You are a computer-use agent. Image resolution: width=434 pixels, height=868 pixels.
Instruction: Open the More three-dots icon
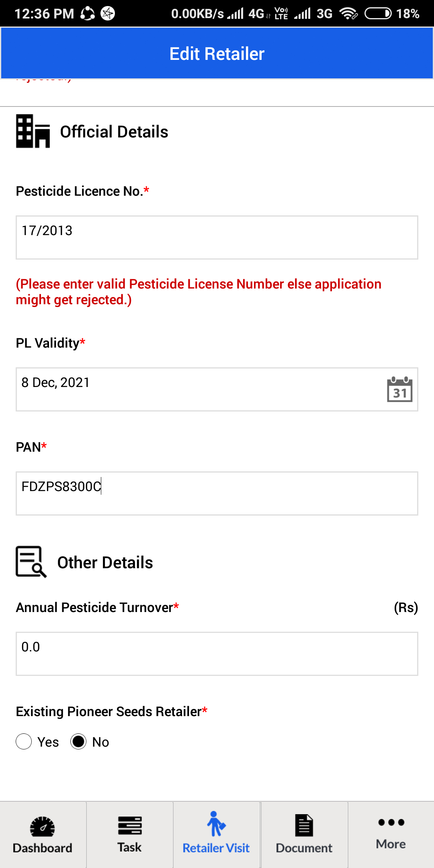(391, 822)
